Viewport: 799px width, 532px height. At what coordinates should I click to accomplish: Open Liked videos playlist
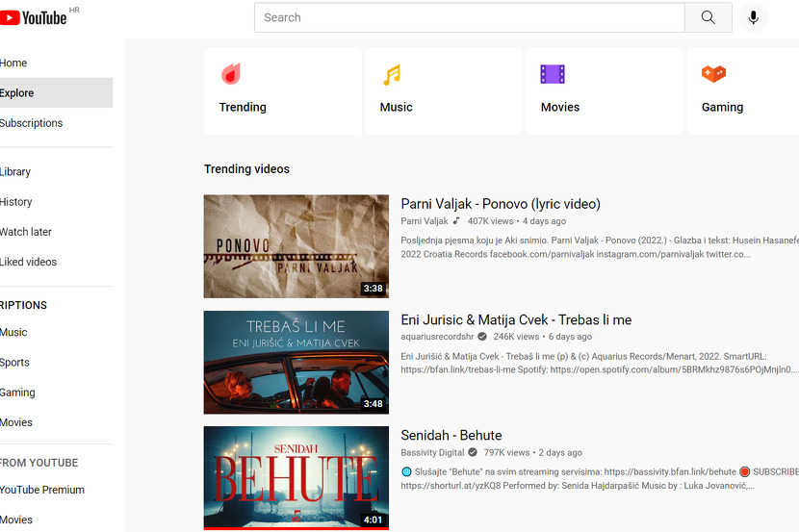28,262
